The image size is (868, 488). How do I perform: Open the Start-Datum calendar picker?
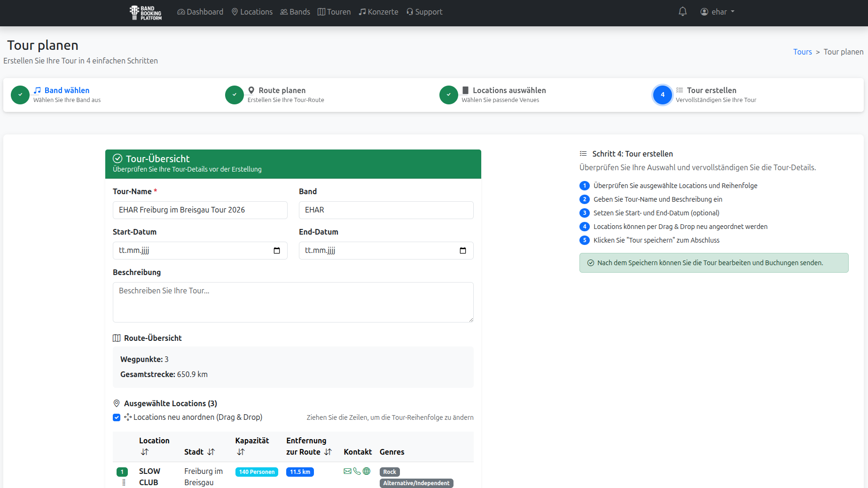[277, 251]
